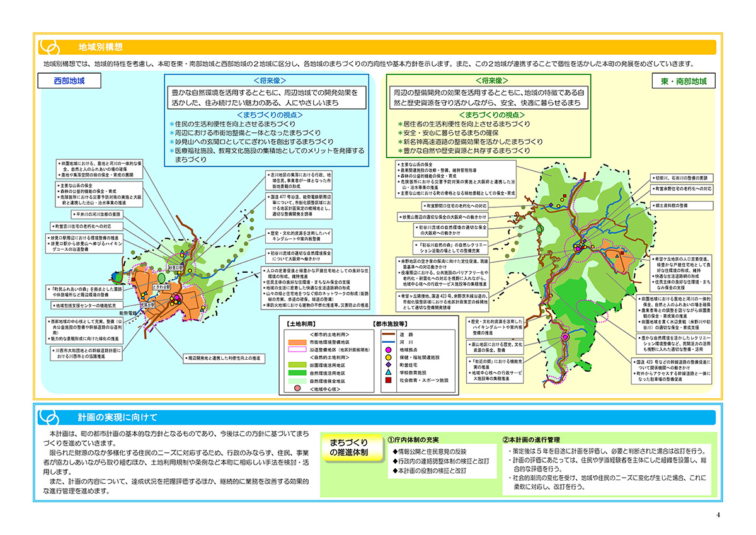Click the 自然環境活用地区 bright green legend swatch

297,372
